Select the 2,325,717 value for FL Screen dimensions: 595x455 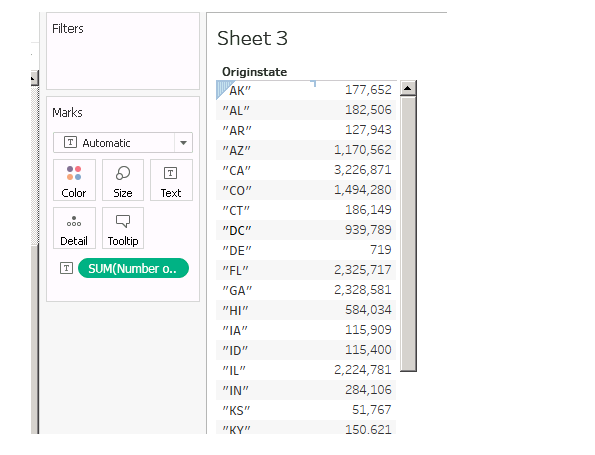(362, 270)
